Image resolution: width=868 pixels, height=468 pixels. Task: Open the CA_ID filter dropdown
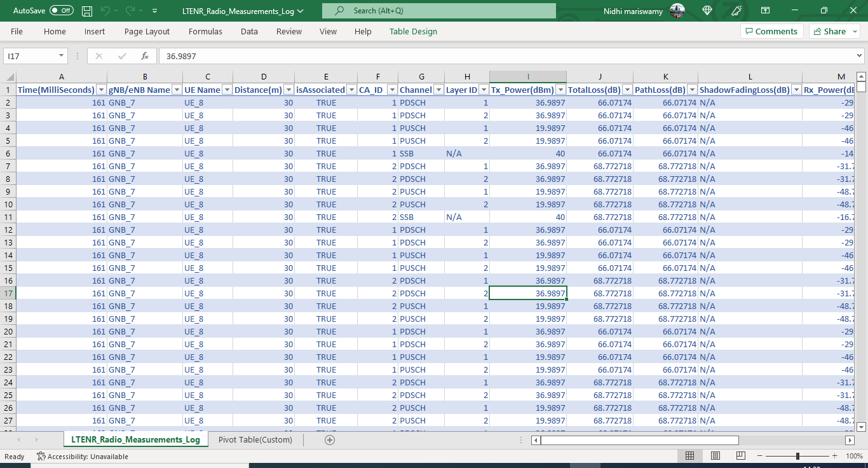392,90
